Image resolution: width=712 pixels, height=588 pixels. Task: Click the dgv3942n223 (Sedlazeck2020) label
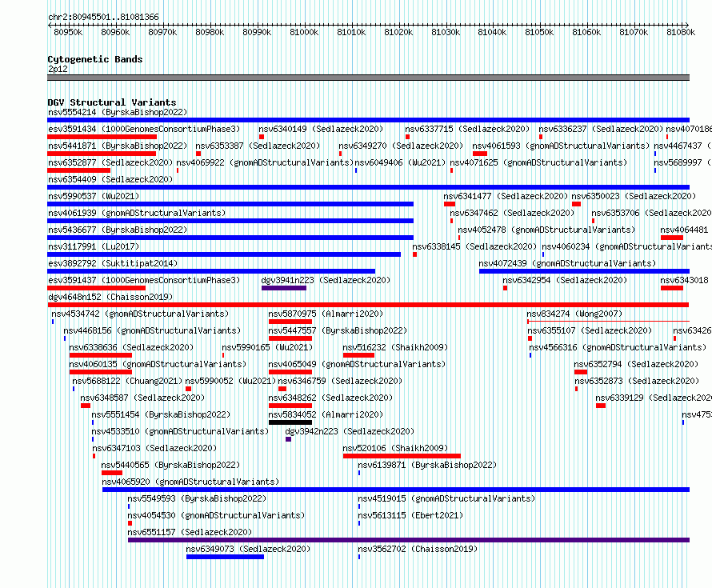click(350, 431)
